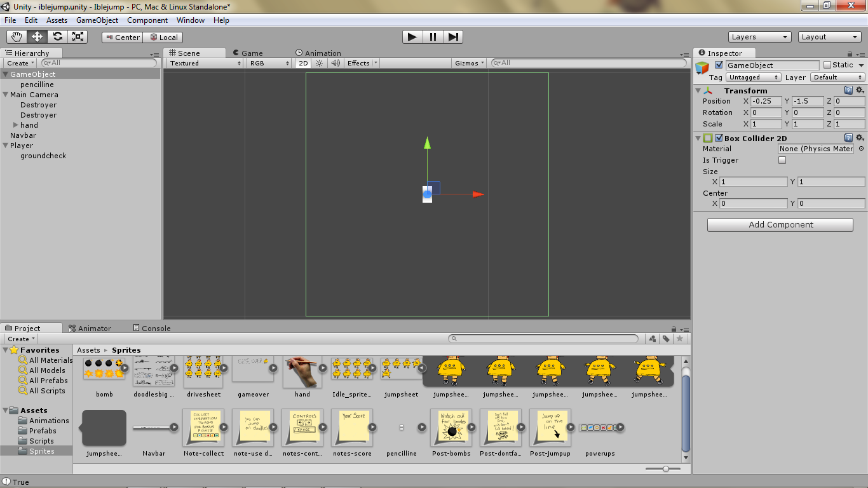Select the Move tool
Screen dimensions: 868x488
click(37, 37)
